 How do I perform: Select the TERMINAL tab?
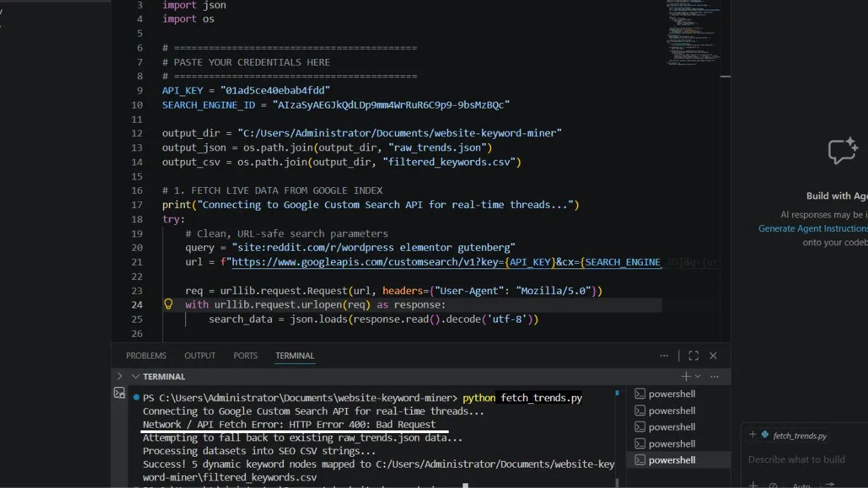(x=295, y=356)
